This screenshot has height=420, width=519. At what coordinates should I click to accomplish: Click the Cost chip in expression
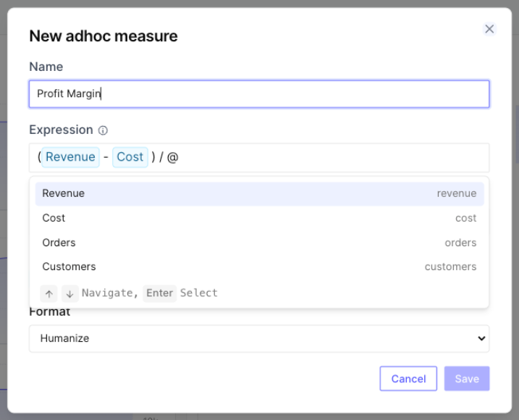coord(130,157)
